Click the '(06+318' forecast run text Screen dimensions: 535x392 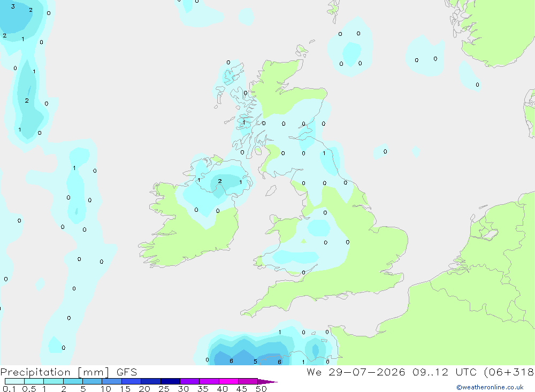tap(509, 372)
